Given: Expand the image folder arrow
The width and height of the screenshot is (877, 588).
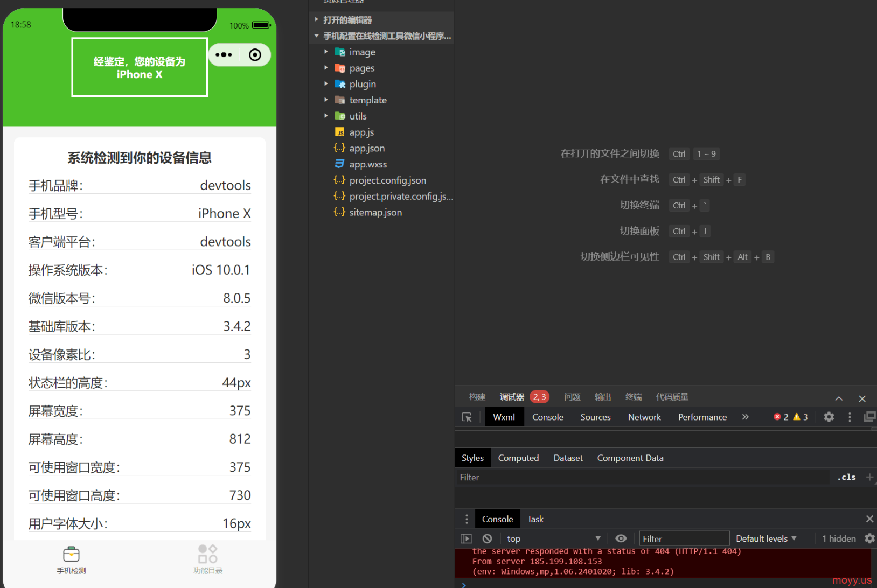Looking at the screenshot, I should click(x=326, y=52).
